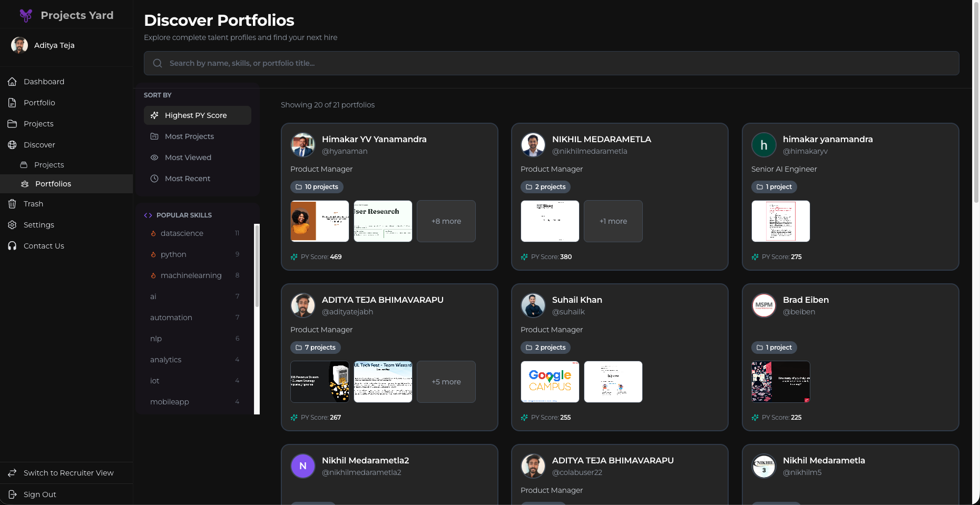
Task: Click the '+1 more' tile on NIKHIL MEDARAMETLA card
Action: [x=613, y=221]
